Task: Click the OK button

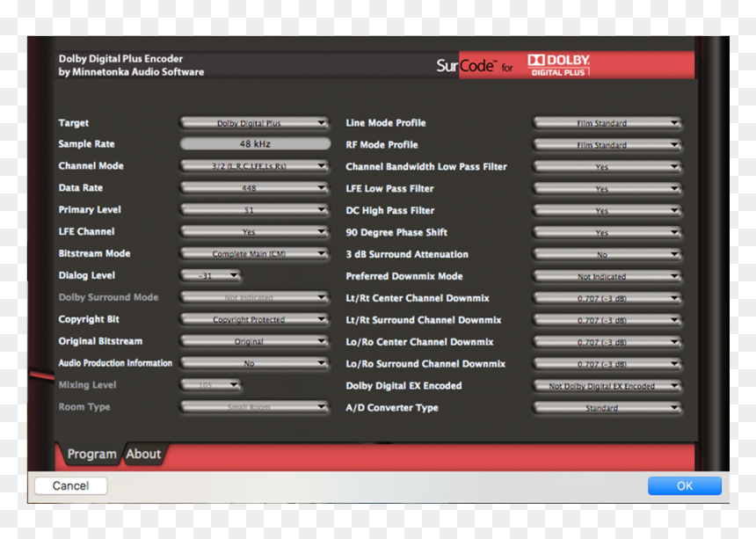Action: pyautogui.click(x=685, y=486)
